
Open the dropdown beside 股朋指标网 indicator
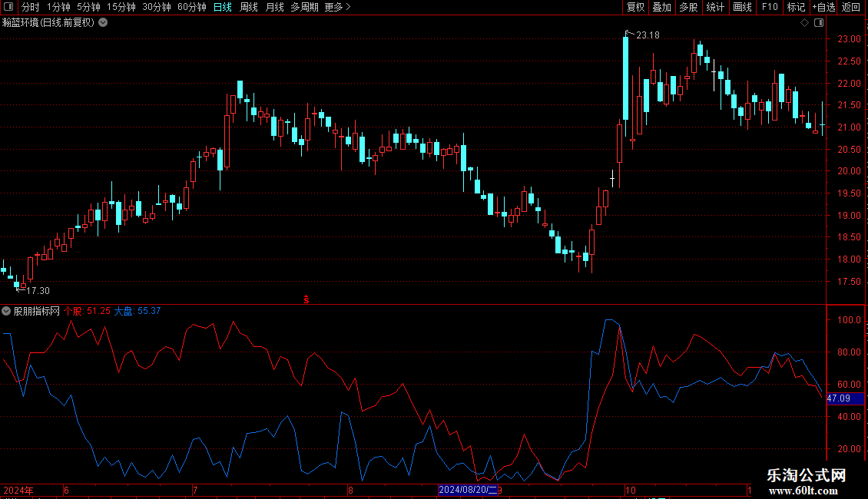[x=6, y=312]
